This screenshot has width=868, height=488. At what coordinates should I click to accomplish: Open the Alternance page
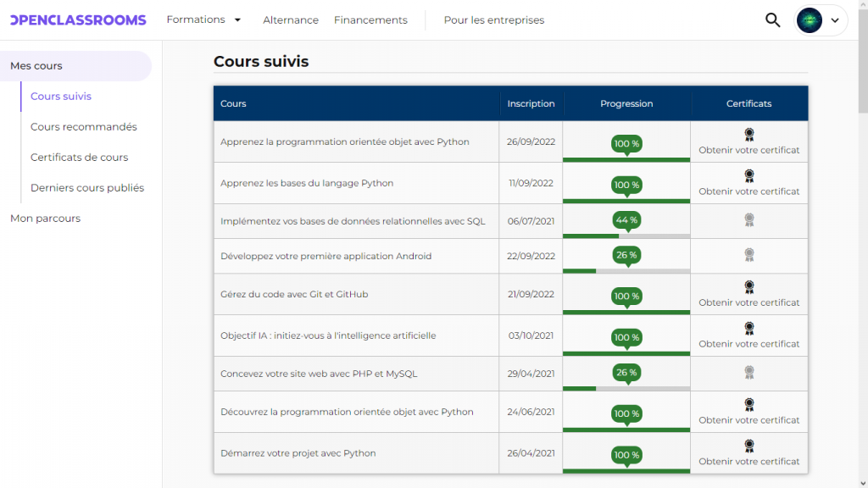[291, 20]
